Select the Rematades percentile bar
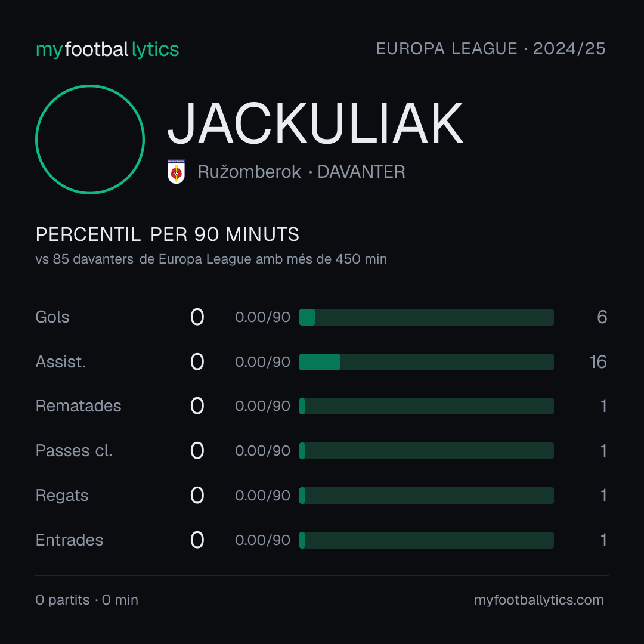644x644 pixels. pyautogui.click(x=426, y=406)
